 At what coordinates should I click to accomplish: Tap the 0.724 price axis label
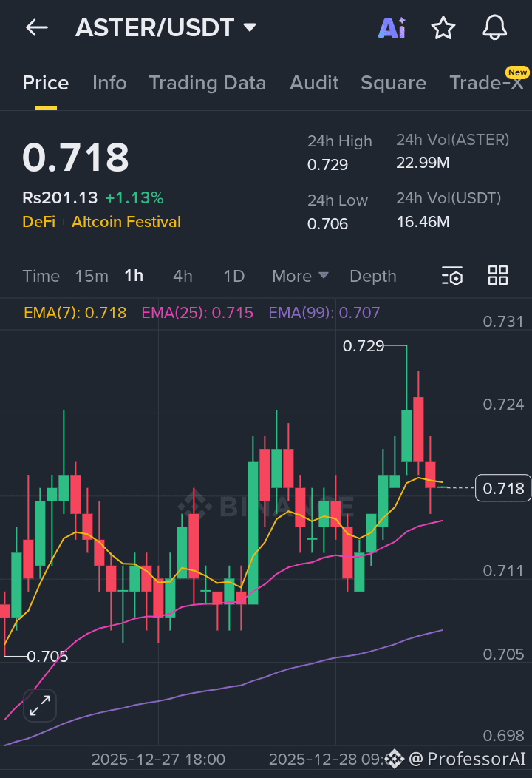tap(503, 405)
